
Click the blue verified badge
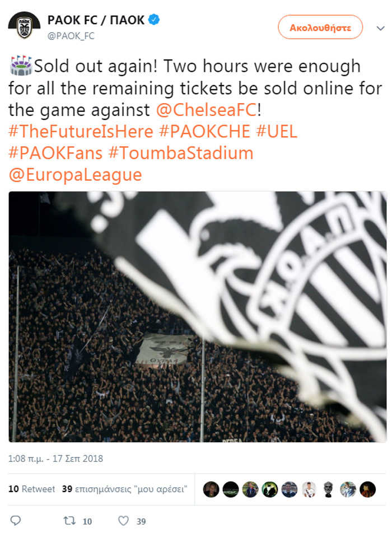coord(154,20)
